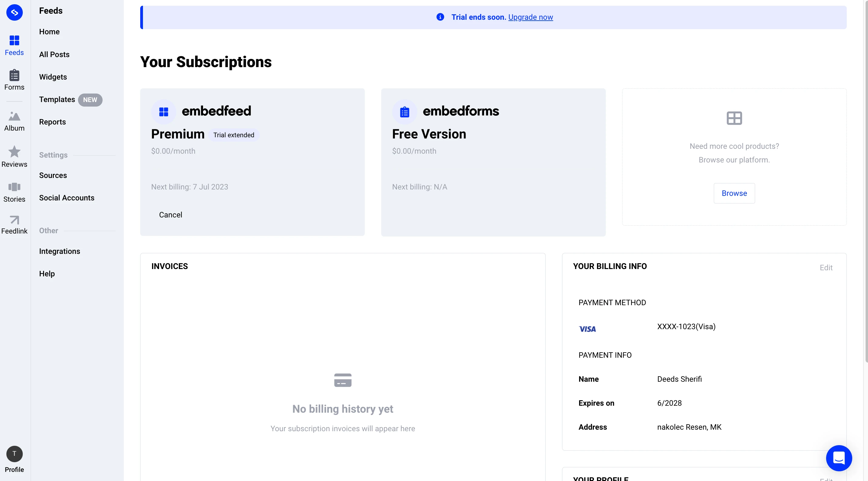Open Sources settings item
Image resolution: width=868 pixels, height=481 pixels.
point(53,175)
